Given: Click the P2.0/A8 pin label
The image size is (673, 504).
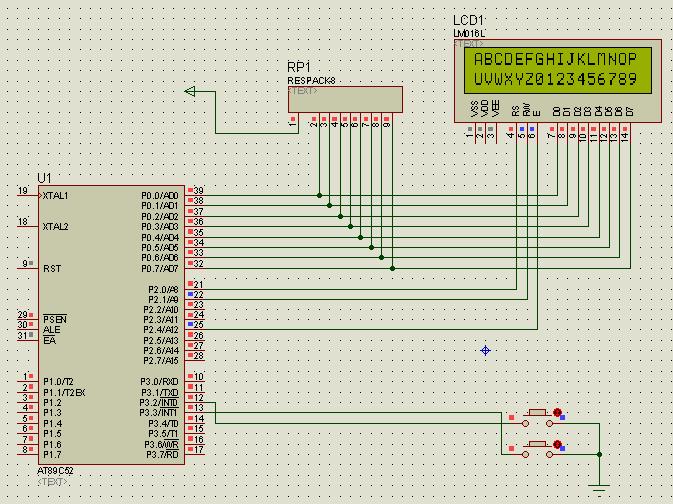Looking at the screenshot, I should (163, 290).
